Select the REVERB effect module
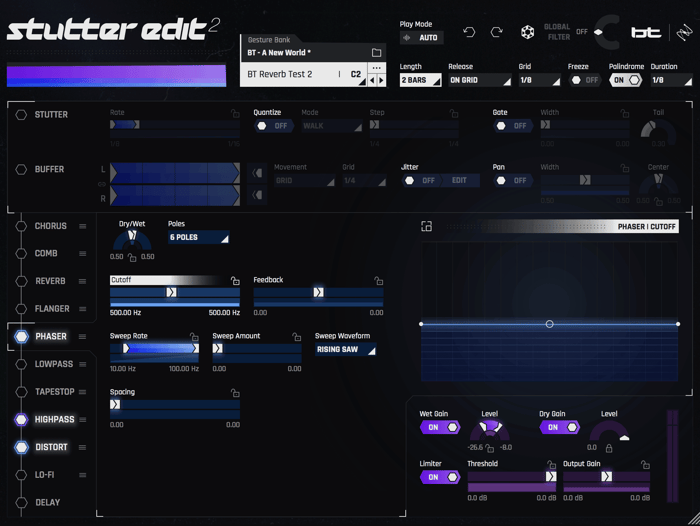700x526 pixels. coord(50,281)
